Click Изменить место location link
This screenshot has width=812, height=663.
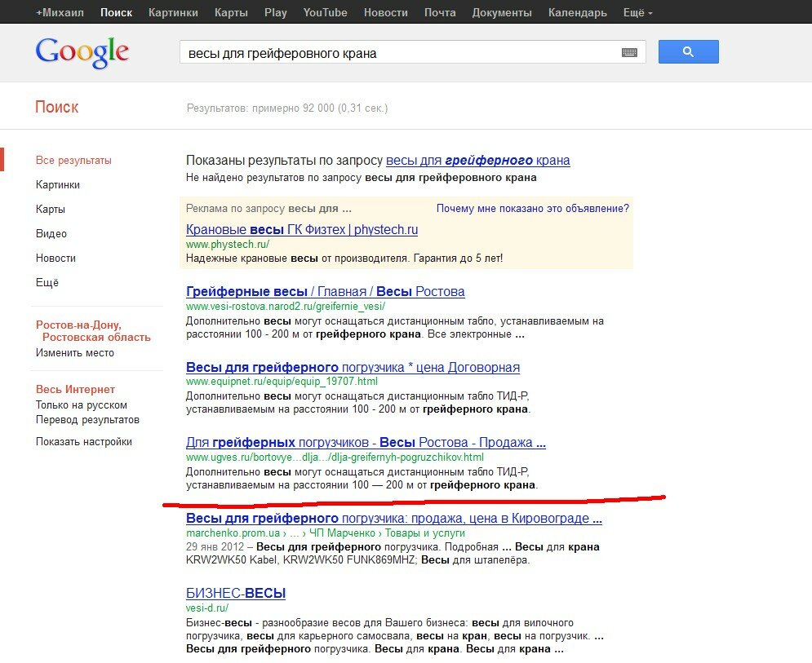pyautogui.click(x=74, y=352)
